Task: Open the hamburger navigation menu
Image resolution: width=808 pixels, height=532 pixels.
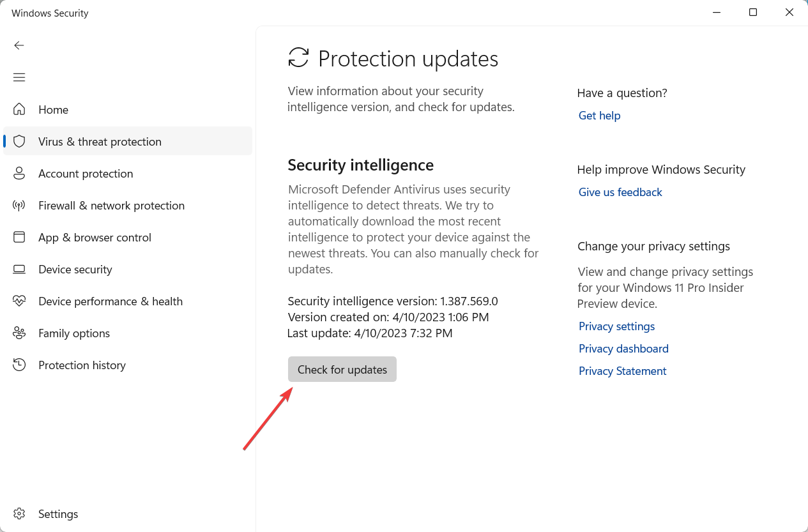Action: [19, 77]
